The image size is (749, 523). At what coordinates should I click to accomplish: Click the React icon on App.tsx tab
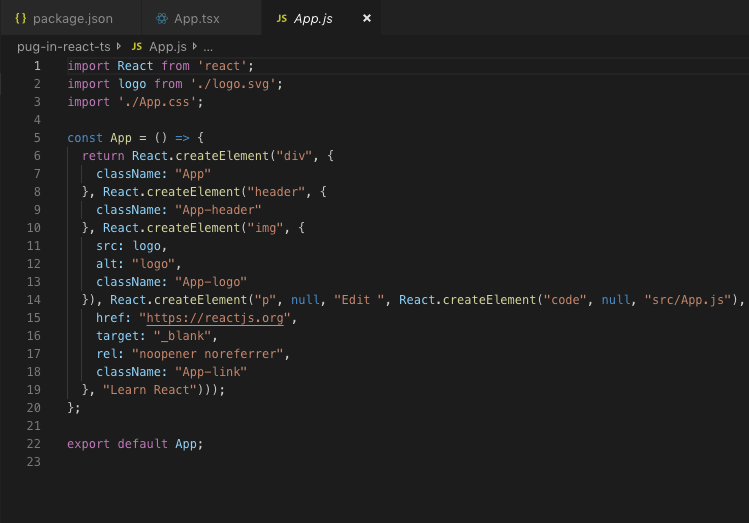[x=162, y=18]
